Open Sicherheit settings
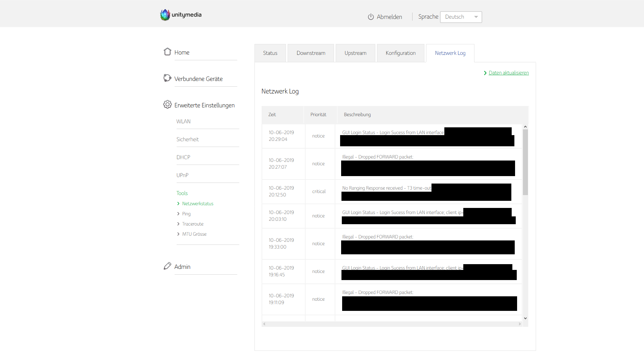Screen dimensions: 644x361 (187, 140)
